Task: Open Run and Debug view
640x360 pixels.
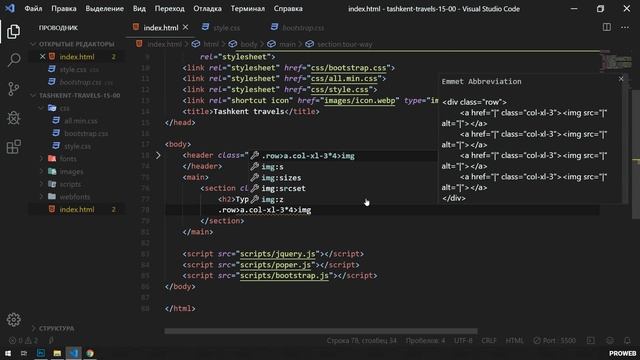Action: point(13,118)
